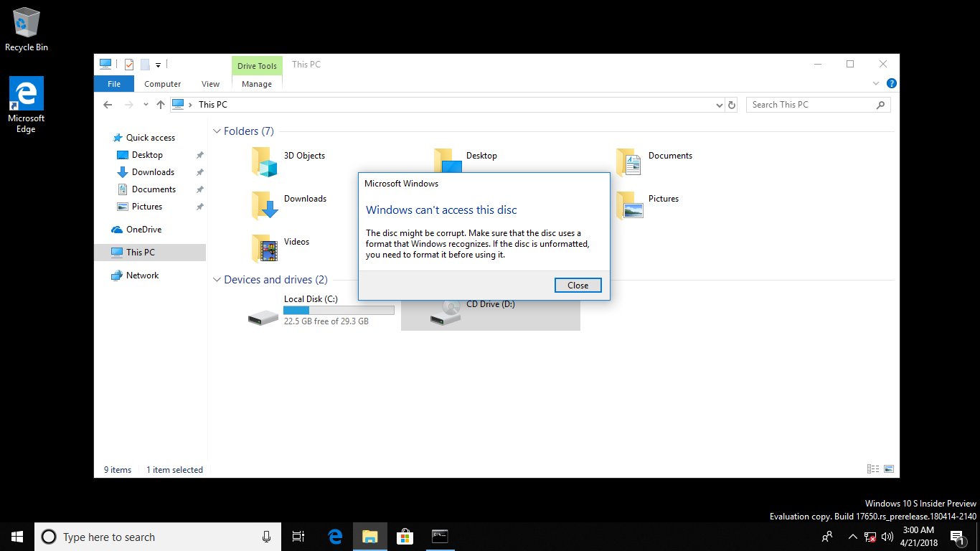Open the Windows Start menu
Screen dimensions: 980x551
[x=17, y=537]
